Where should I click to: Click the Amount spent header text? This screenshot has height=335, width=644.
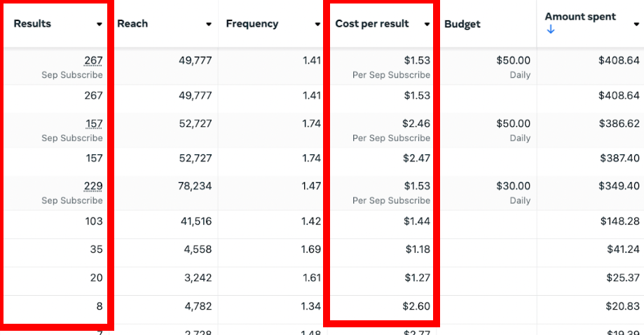coord(580,17)
